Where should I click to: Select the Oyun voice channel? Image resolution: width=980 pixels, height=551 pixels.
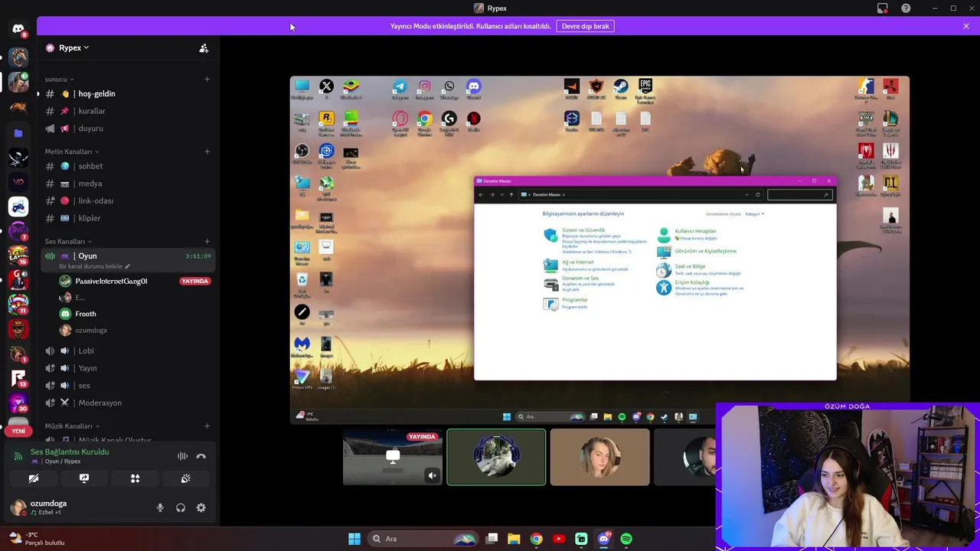pos(127,256)
